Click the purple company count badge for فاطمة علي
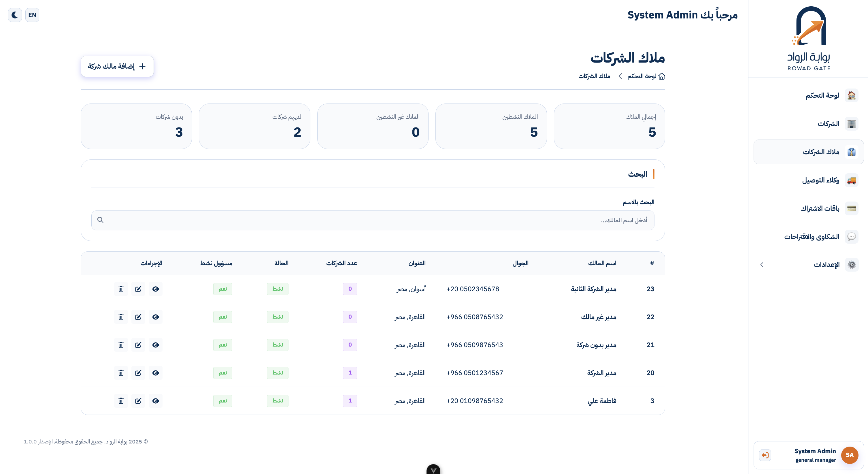This screenshot has height=474, width=868. pos(350,401)
